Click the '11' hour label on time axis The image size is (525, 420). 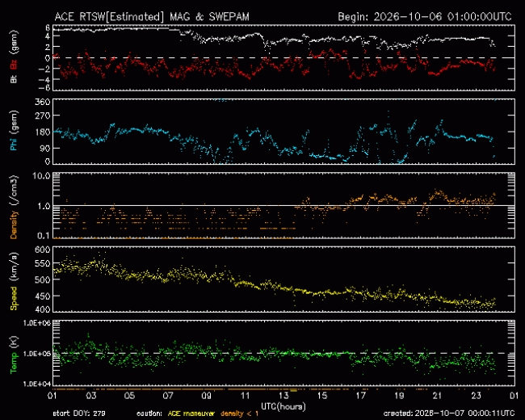tap(245, 396)
